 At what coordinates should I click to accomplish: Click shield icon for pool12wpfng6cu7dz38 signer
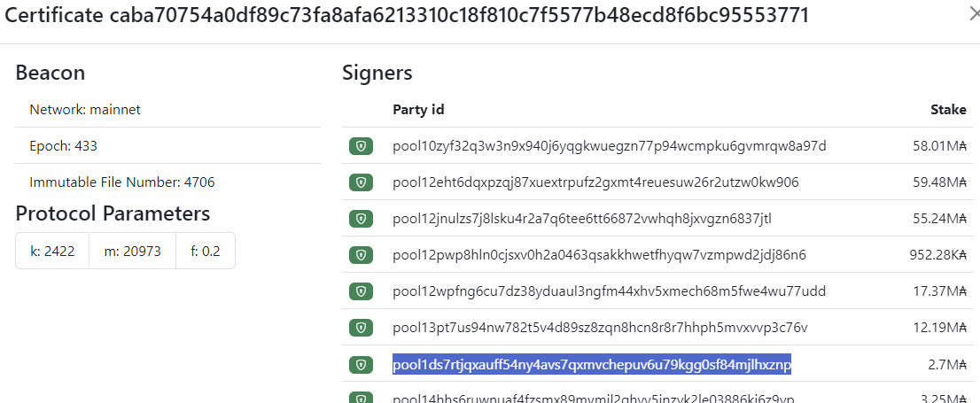(x=361, y=291)
